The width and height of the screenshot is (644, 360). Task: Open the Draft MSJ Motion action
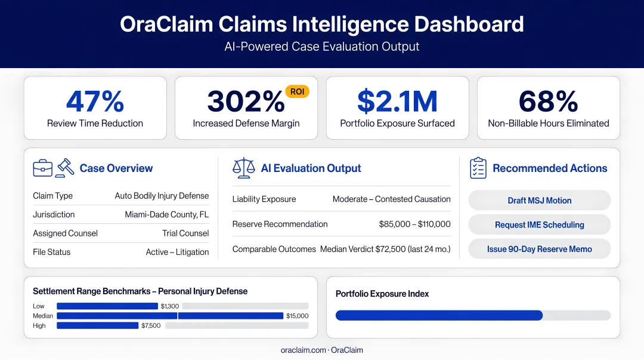[539, 201]
